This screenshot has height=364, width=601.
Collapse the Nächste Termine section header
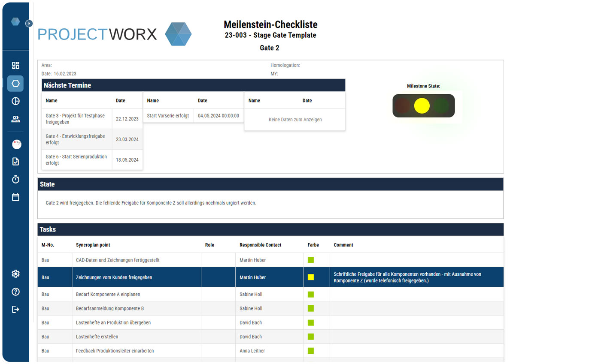pos(192,85)
